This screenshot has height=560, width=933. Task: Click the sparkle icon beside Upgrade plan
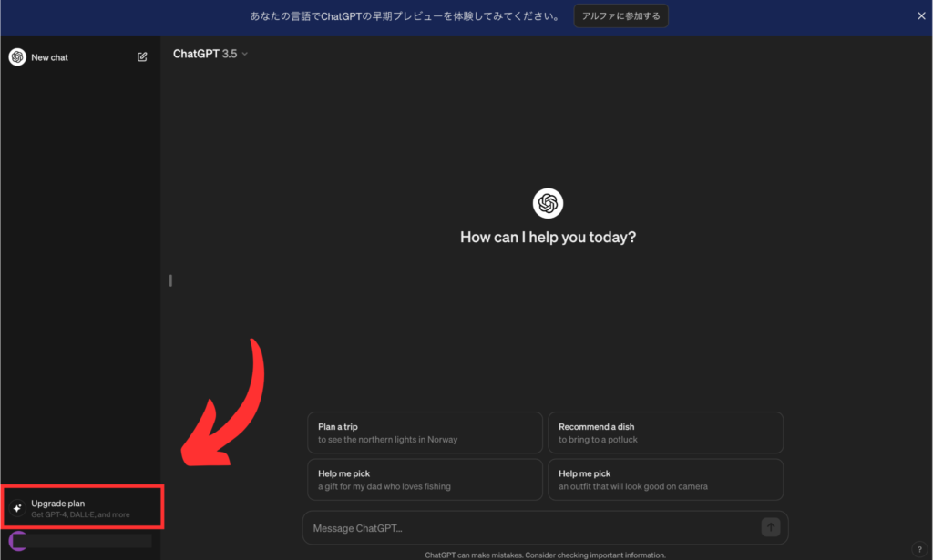[17, 508]
